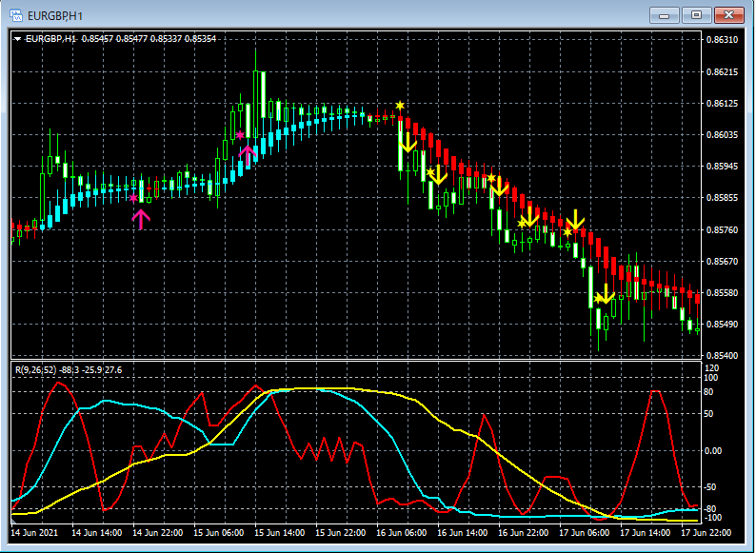Click the 15 Jun 22:00 time label
Screen dimensions: 756x553
[x=341, y=533]
